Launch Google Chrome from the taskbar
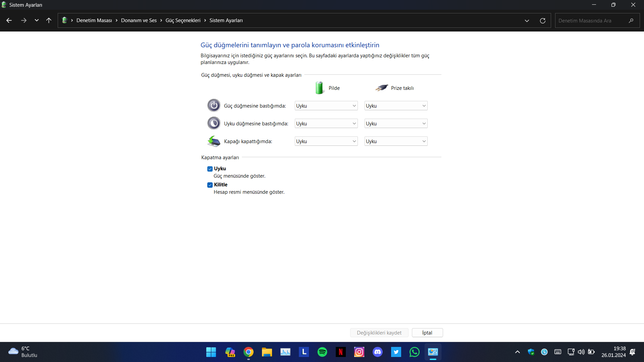 pos(248,352)
